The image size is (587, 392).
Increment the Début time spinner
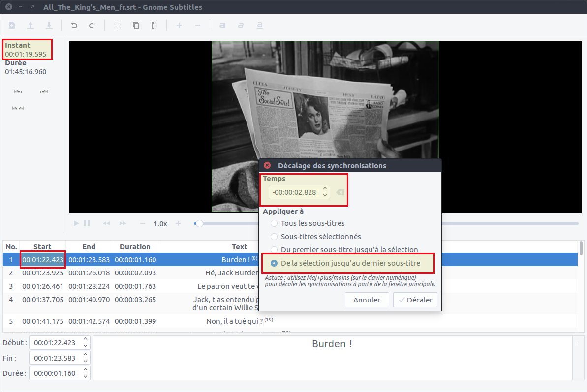coord(85,339)
